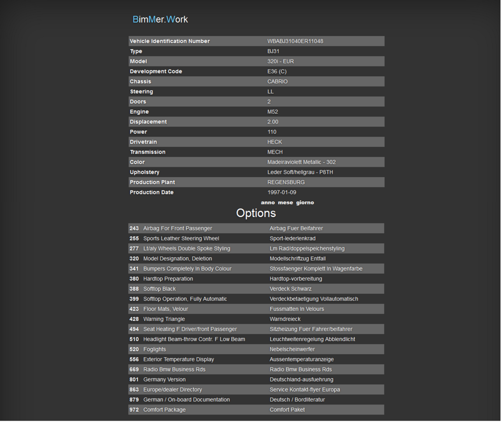
Task: Click steering value LL
Action: coord(271,92)
